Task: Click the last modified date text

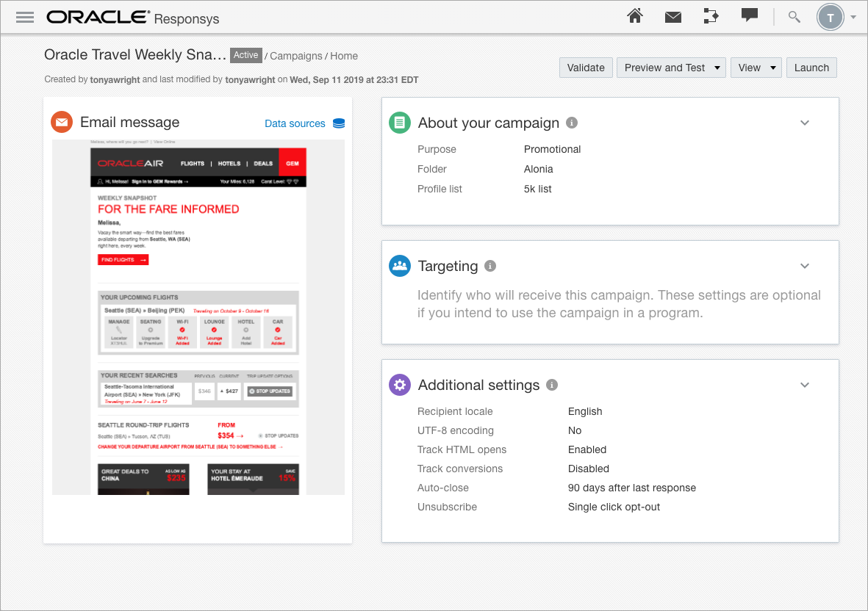Action: pos(354,79)
